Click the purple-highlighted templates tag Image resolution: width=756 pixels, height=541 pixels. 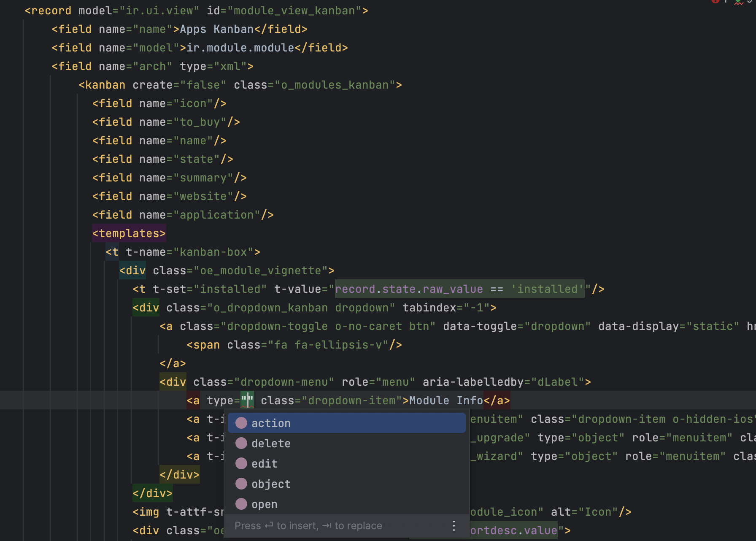click(x=128, y=233)
